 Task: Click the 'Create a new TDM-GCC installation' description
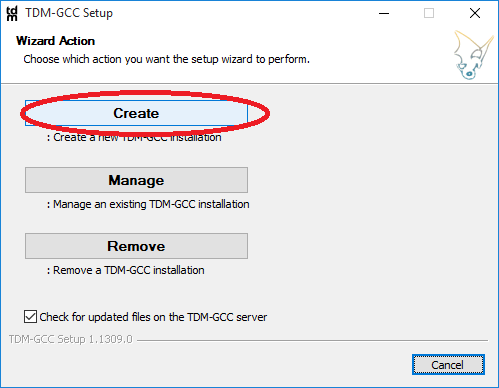pyautogui.click(x=134, y=137)
